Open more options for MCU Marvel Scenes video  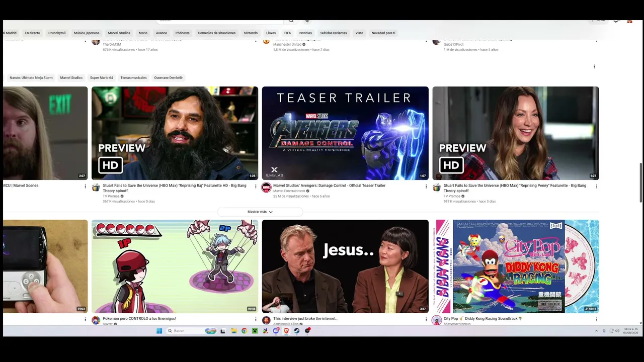tap(85, 187)
